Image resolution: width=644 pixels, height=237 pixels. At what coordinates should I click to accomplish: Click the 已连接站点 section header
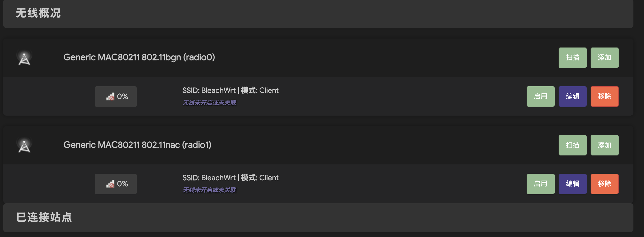coord(44,217)
